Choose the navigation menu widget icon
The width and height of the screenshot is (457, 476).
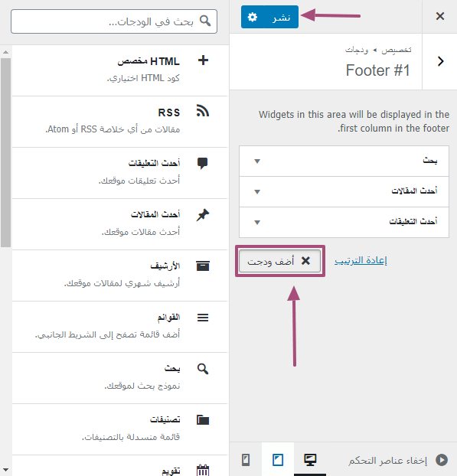(203, 318)
